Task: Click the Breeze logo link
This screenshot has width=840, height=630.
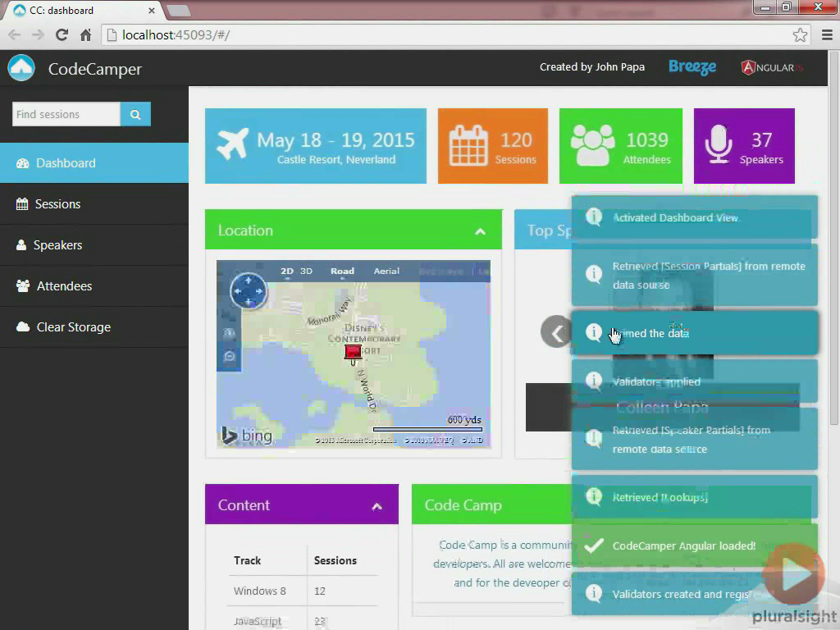Action: click(692, 67)
